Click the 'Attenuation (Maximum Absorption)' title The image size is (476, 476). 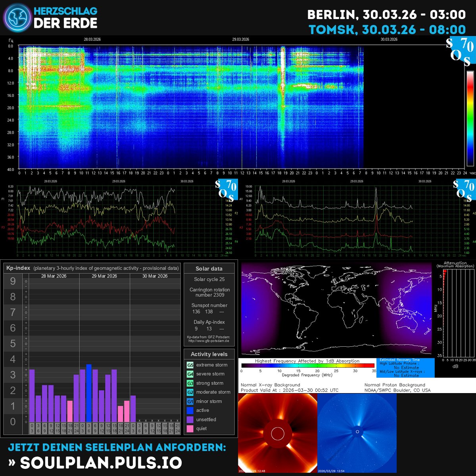tap(455, 265)
